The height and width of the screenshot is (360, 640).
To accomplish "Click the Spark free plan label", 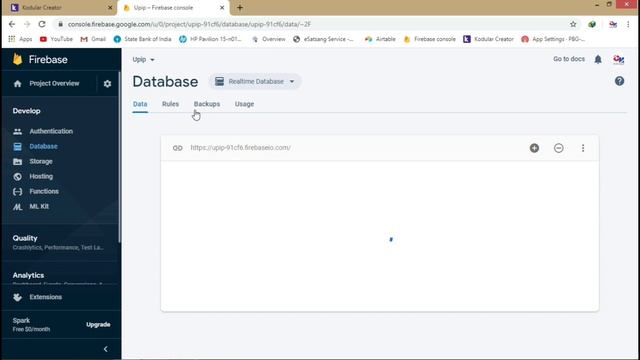I will (x=31, y=325).
